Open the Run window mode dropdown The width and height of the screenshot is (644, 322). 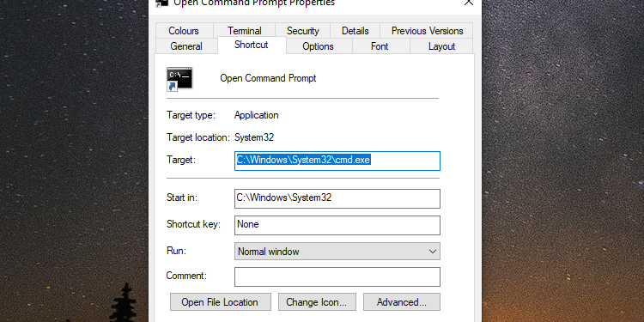coord(337,252)
